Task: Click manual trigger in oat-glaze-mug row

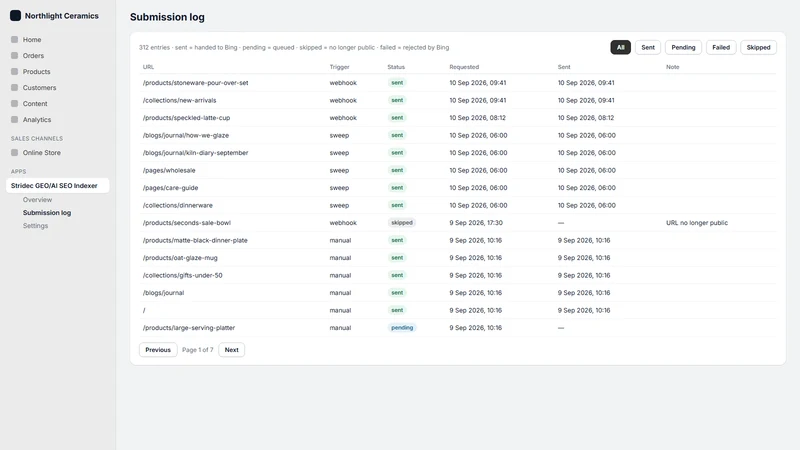Action: click(x=340, y=258)
